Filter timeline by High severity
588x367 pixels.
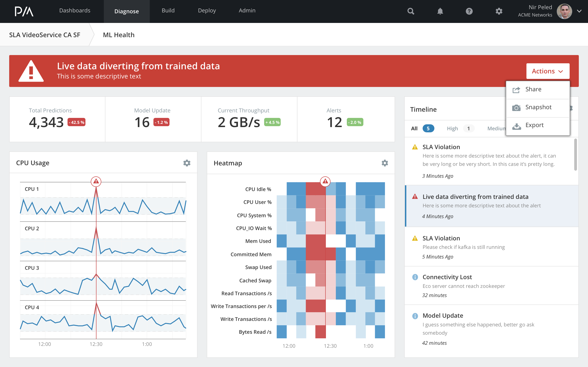pos(452,128)
